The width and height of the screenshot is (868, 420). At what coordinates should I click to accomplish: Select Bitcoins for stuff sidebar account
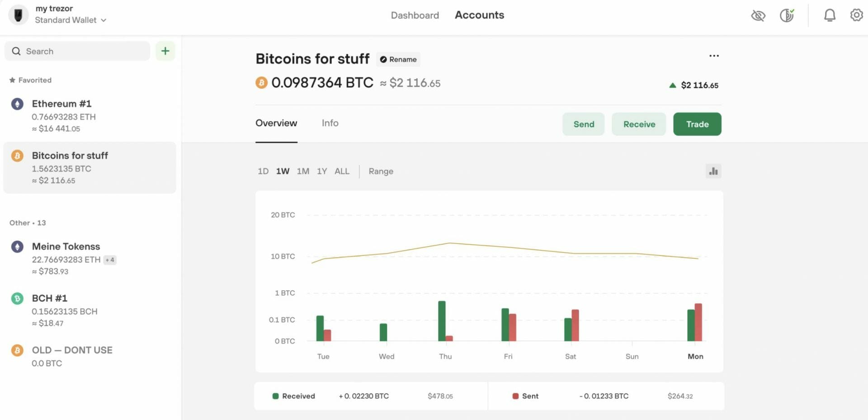[90, 167]
